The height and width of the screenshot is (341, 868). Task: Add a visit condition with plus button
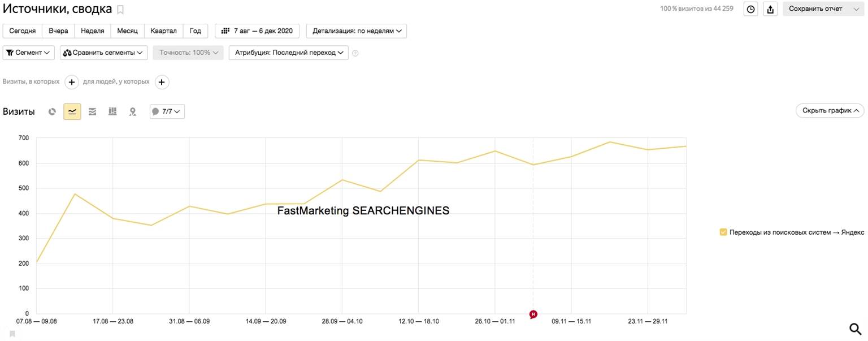tap(71, 82)
